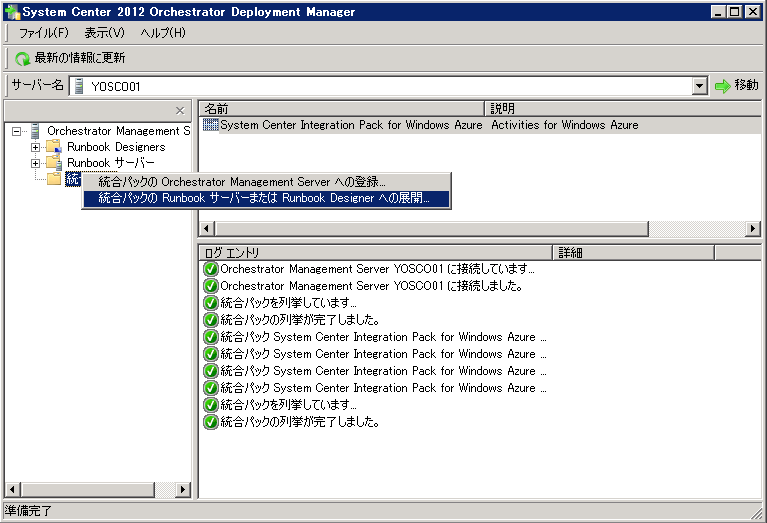Open the 表示(V) menu
Viewport: 767px width, 523px height.
point(104,33)
